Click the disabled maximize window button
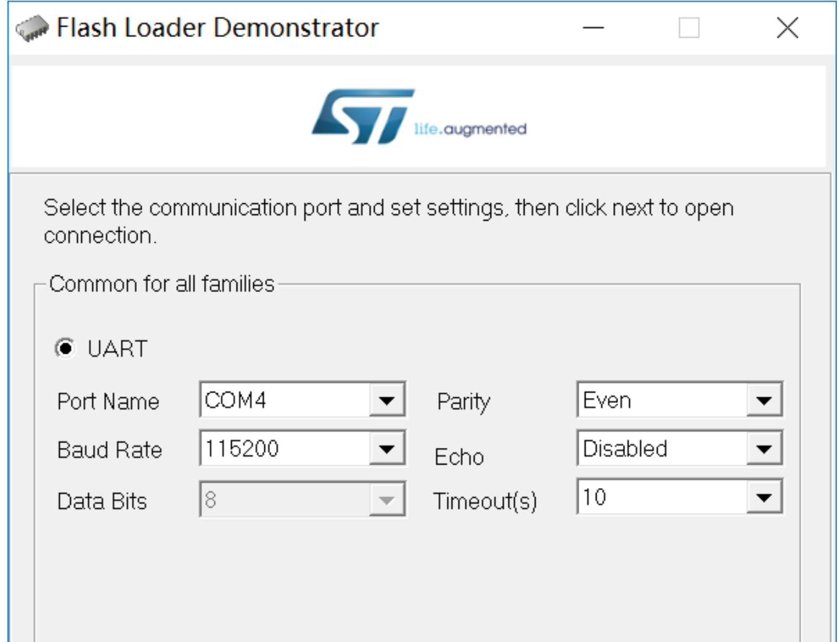The image size is (840, 642). point(689,28)
